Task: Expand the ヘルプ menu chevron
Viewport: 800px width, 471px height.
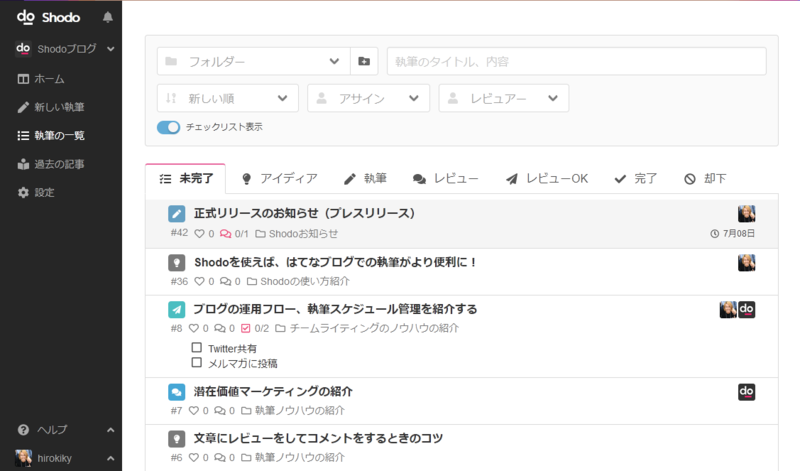Action: [x=110, y=430]
